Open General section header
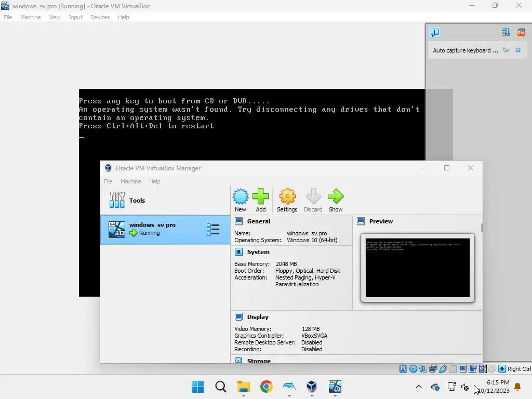The width and height of the screenshot is (532, 399). pos(259,221)
